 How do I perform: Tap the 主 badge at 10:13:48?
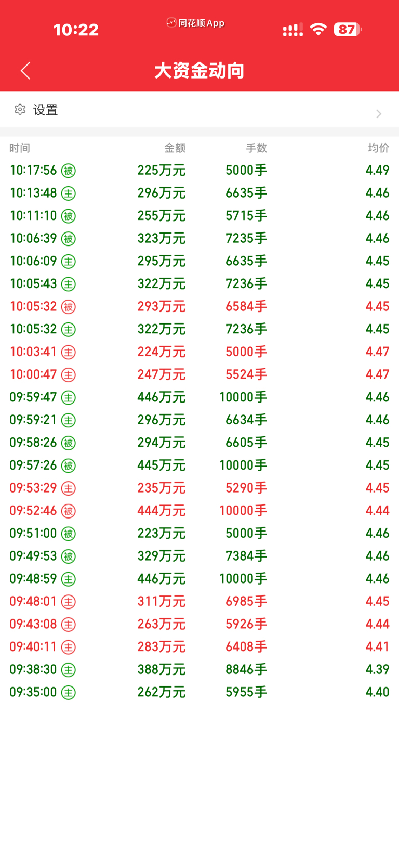[69, 193]
